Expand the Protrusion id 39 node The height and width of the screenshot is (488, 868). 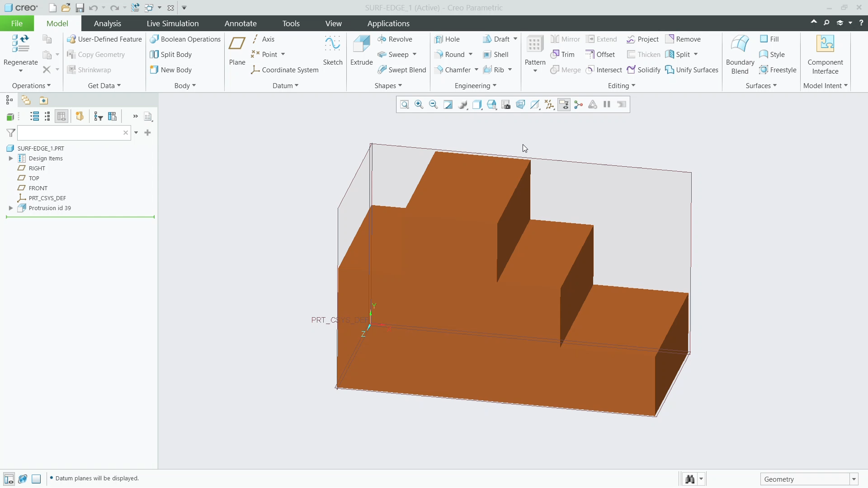(11, 208)
